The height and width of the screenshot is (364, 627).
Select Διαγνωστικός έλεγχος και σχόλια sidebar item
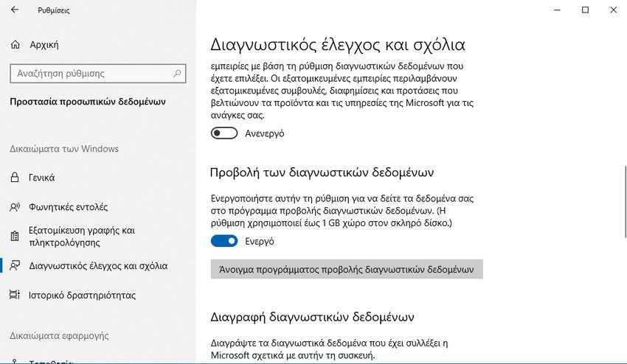(x=98, y=266)
